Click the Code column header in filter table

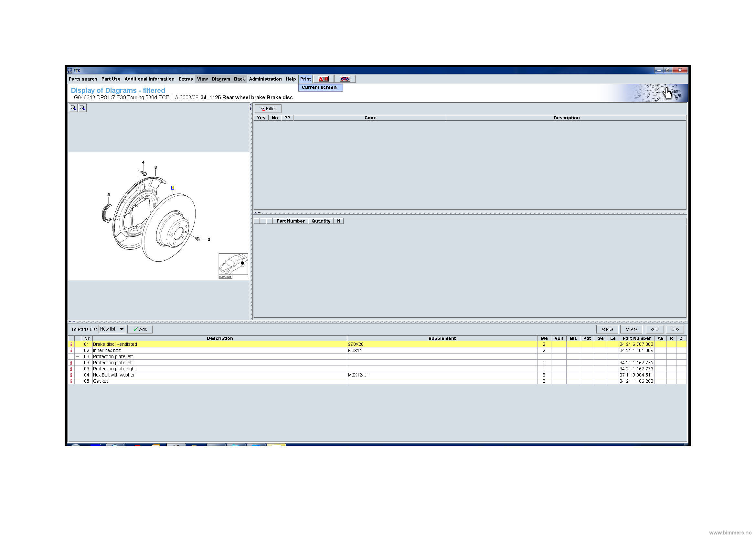coord(370,118)
